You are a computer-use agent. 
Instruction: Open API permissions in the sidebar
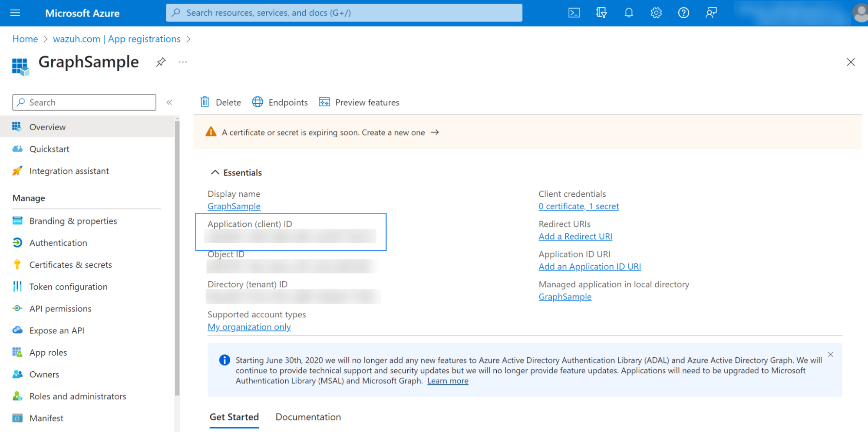[x=60, y=309]
